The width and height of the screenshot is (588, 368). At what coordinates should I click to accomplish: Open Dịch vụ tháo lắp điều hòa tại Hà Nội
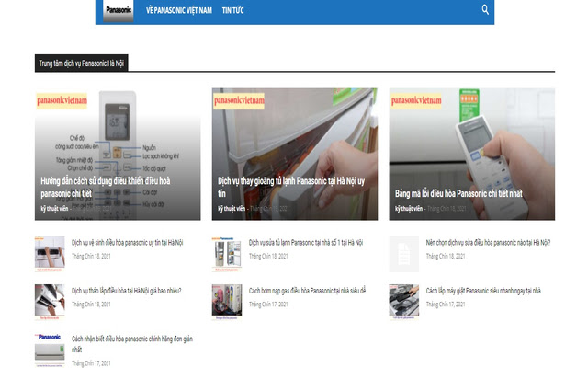(x=127, y=291)
